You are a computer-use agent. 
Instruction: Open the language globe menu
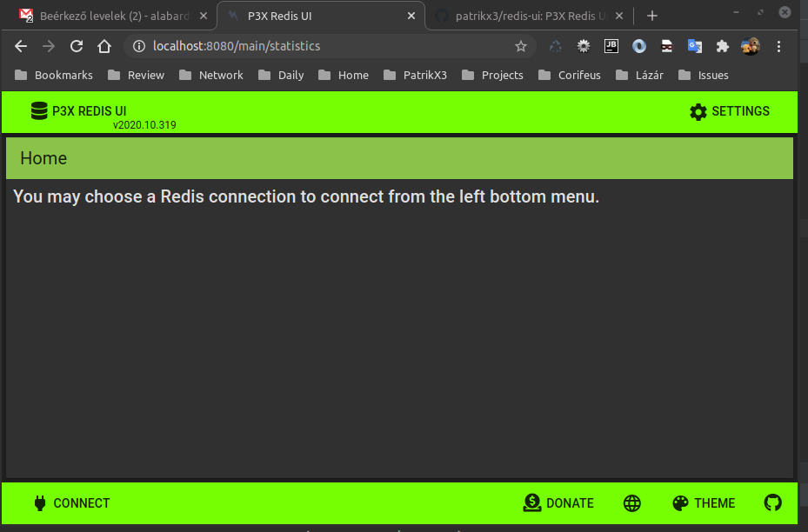631,503
